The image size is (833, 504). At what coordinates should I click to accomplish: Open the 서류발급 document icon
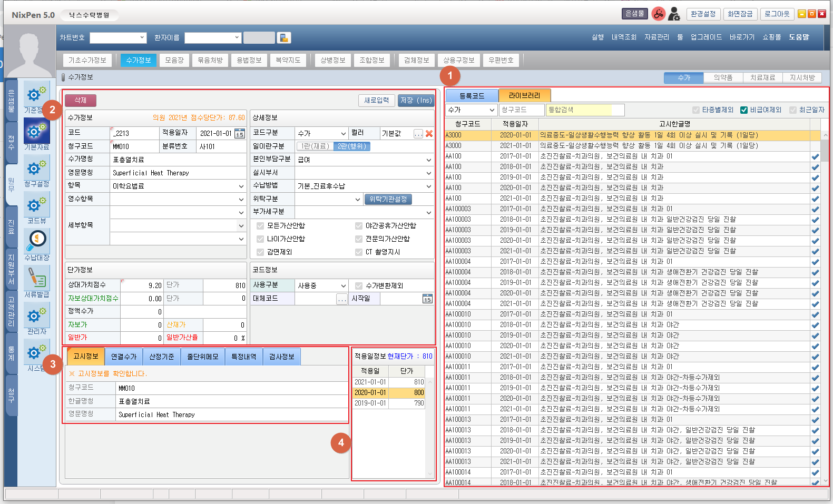[x=36, y=278]
